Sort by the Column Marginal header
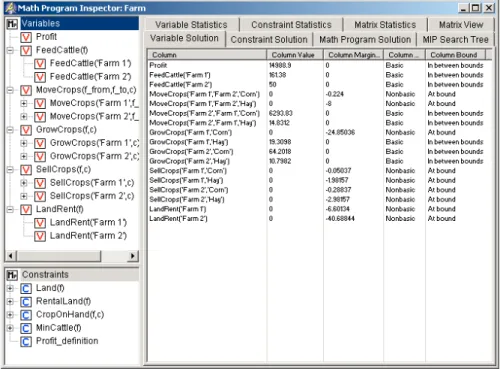The width and height of the screenshot is (500, 369). click(x=353, y=55)
